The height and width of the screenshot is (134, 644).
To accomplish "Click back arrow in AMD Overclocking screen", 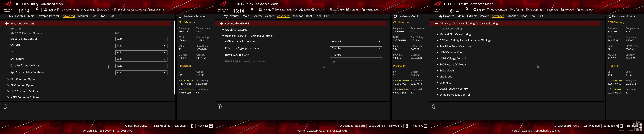I will tap(436, 23).
